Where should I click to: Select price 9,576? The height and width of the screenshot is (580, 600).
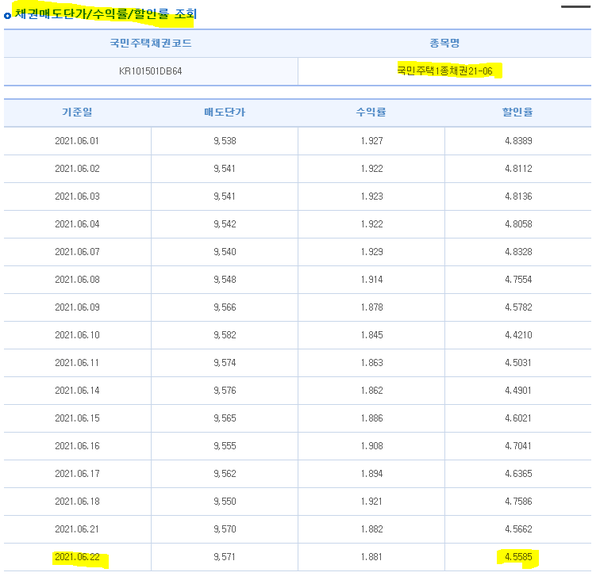(x=225, y=391)
